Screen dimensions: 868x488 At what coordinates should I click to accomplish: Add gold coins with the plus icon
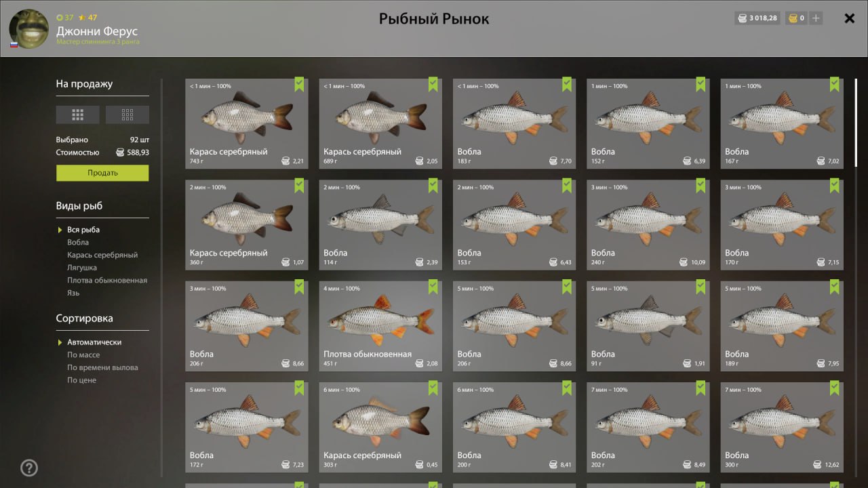(x=816, y=18)
